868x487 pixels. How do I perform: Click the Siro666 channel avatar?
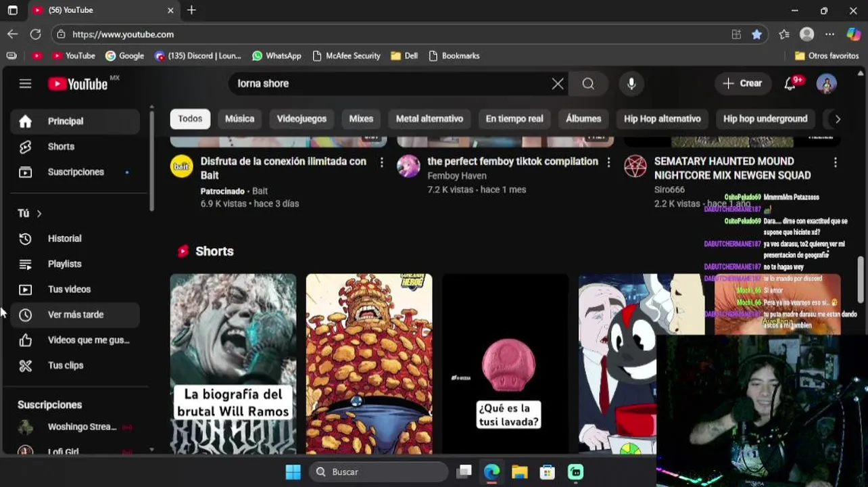(x=635, y=166)
